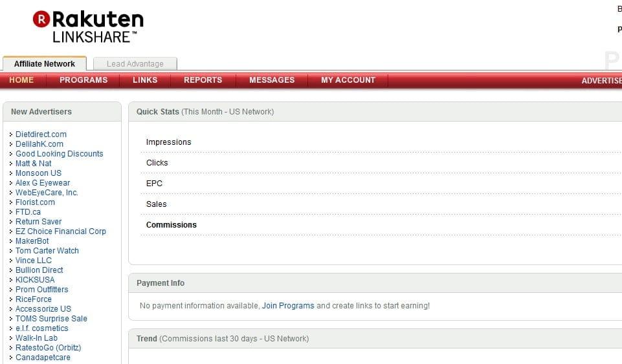Image resolution: width=622 pixels, height=364 pixels.
Task: Open the Dietdirect.com advertiser link
Action: (41, 134)
